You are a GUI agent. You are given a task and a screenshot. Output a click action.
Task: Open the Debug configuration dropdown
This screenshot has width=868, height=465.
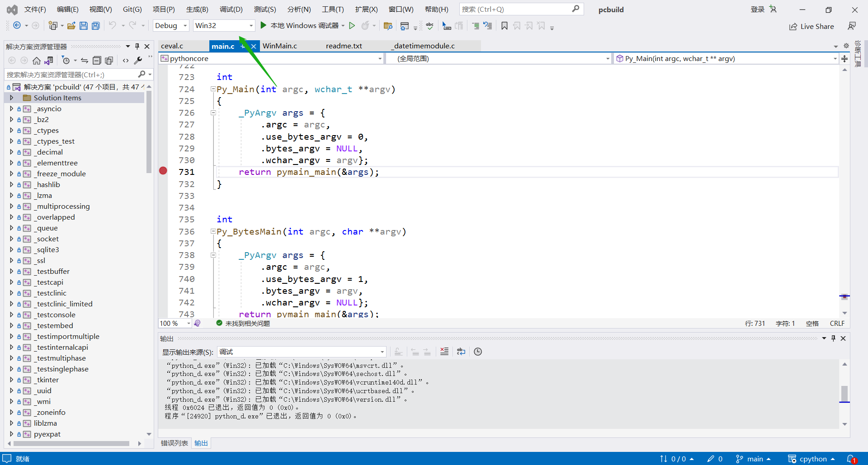click(171, 26)
